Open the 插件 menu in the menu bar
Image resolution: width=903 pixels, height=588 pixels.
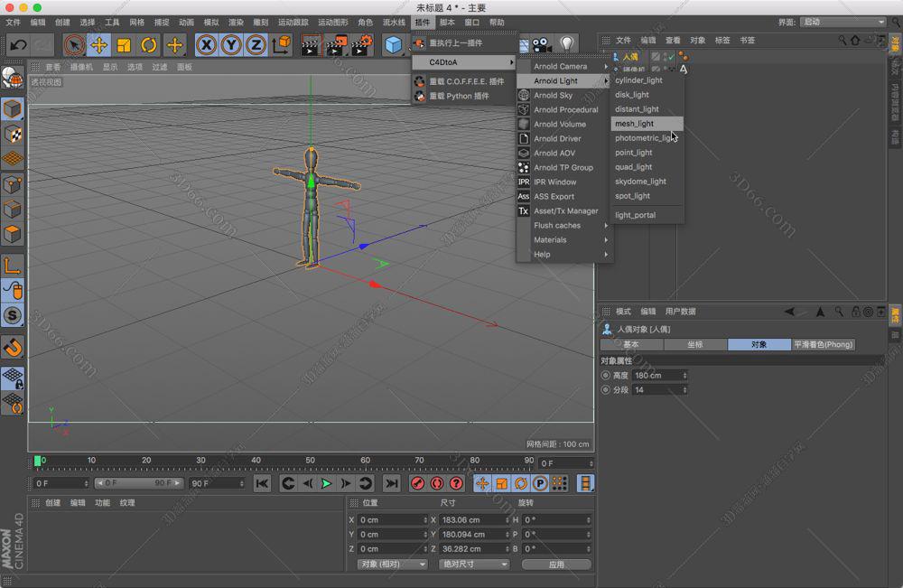[x=424, y=21]
